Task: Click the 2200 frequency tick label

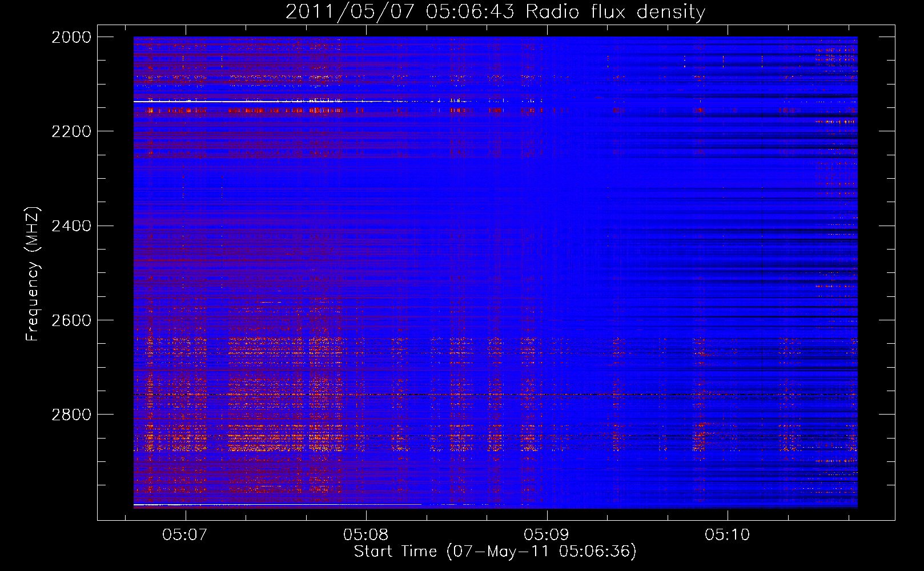Action: pyautogui.click(x=71, y=131)
